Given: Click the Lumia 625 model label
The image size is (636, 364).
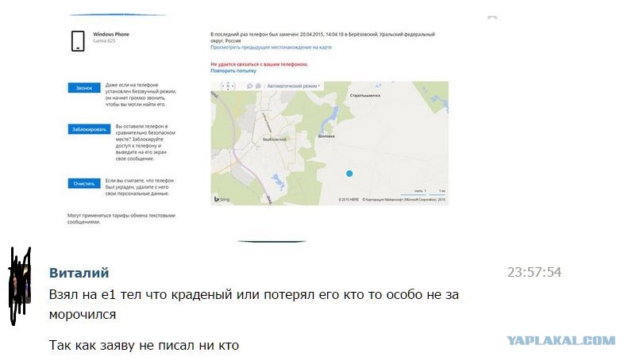Looking at the screenshot, I should click(x=104, y=41).
